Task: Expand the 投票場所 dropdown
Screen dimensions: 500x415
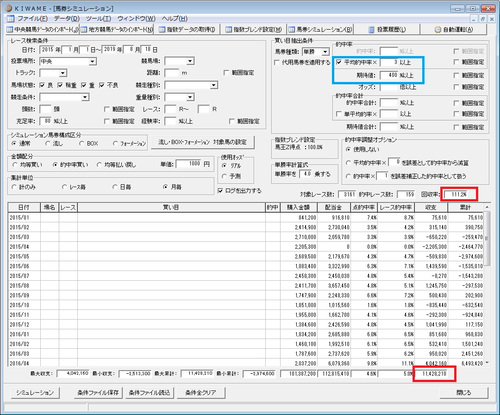Action: click(93, 62)
